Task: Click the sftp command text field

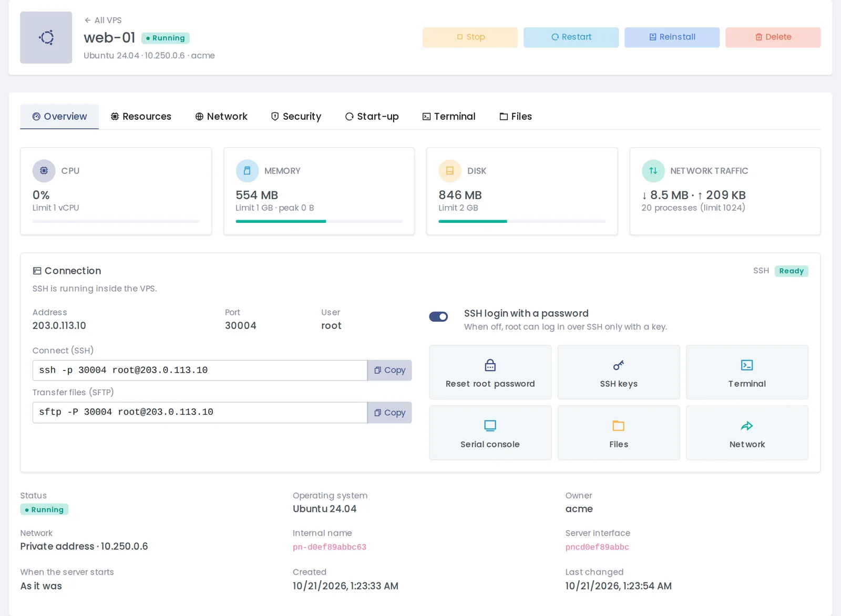Action: click(x=200, y=413)
